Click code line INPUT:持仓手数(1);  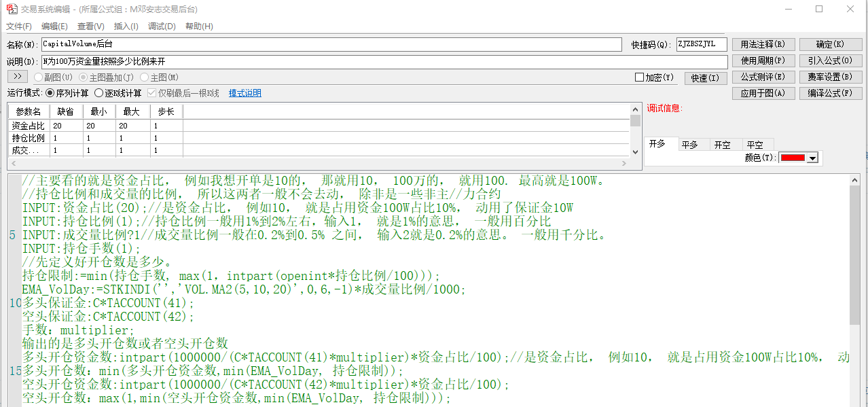(x=82, y=249)
